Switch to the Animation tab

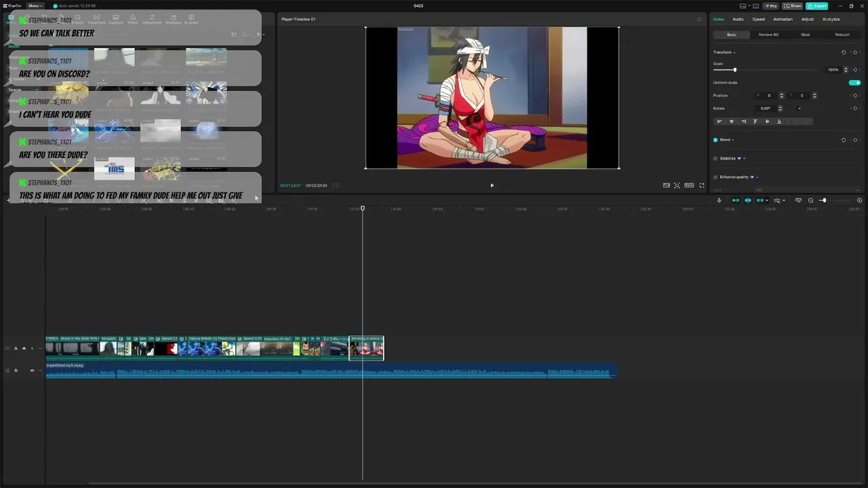click(x=783, y=19)
